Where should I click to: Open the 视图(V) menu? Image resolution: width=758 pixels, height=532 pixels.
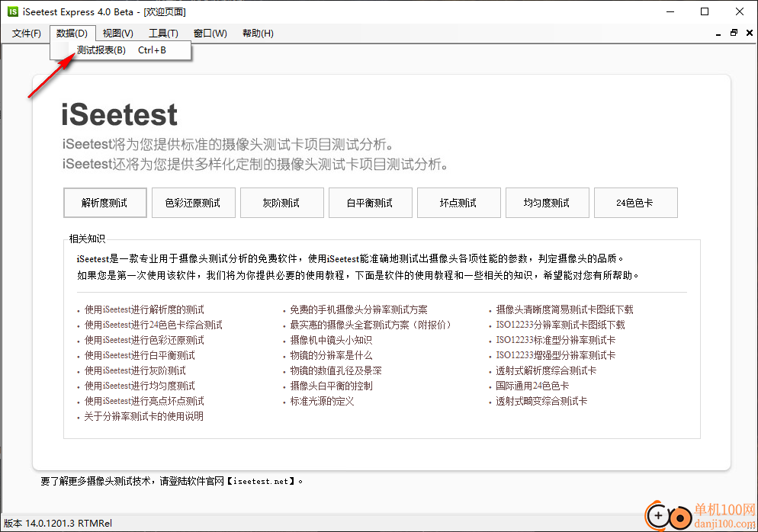[x=118, y=34]
